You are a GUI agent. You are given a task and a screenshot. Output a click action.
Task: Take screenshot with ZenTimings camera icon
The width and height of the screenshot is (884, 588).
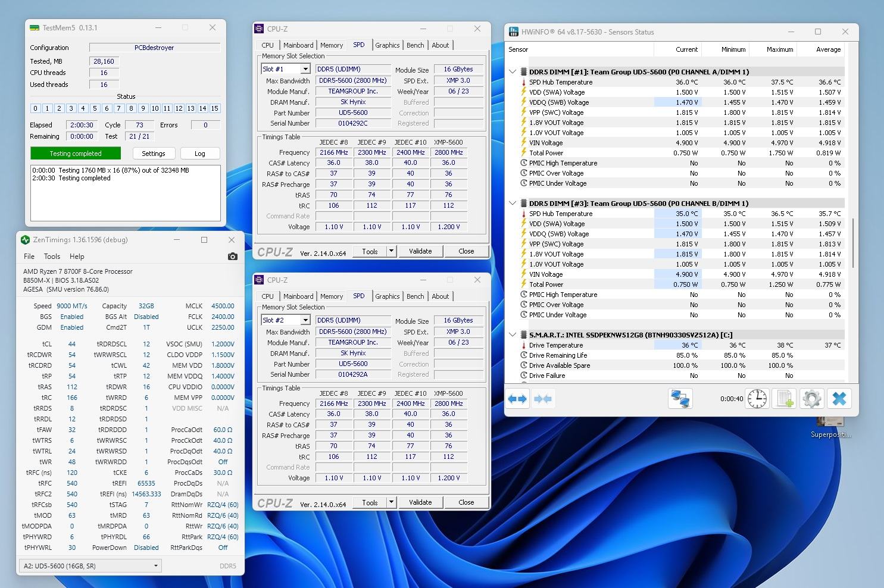click(x=232, y=257)
